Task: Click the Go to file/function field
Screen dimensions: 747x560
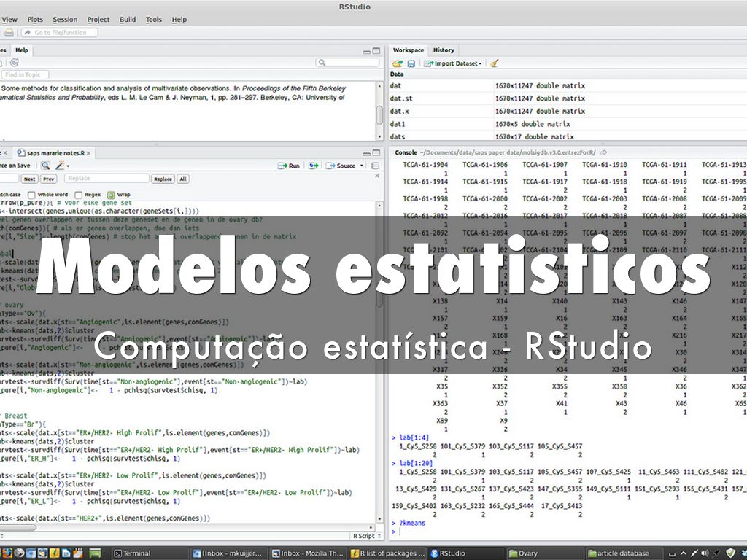Action: click(x=60, y=33)
